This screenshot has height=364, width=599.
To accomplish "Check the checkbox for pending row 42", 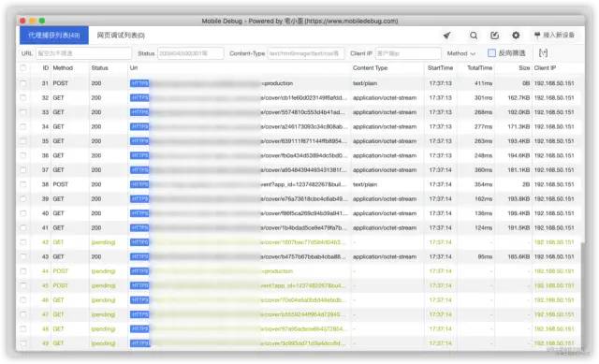I will pos(23,242).
